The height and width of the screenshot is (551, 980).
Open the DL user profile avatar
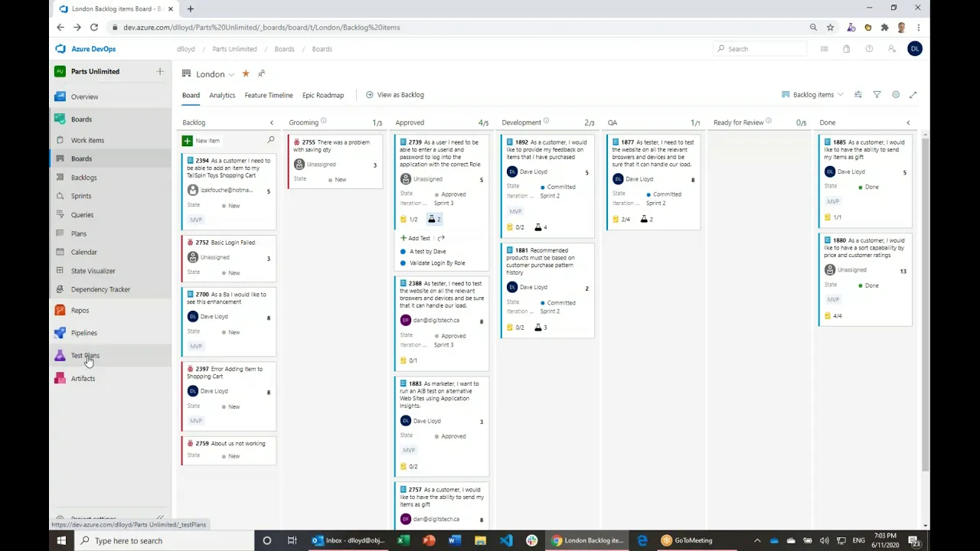[914, 49]
